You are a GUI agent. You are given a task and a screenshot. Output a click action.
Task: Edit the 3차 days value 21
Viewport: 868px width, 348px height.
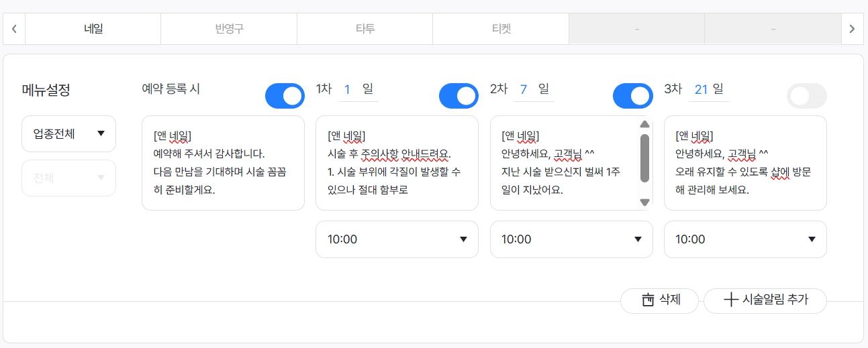click(x=701, y=89)
